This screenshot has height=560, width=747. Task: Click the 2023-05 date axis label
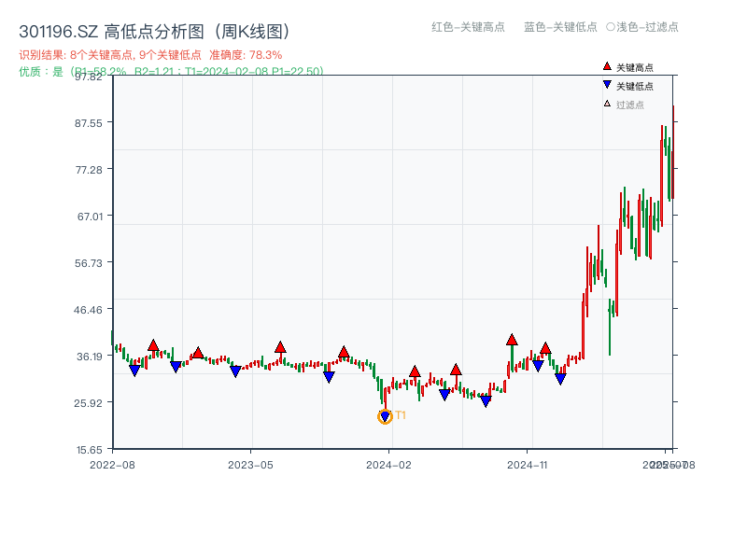click(250, 465)
